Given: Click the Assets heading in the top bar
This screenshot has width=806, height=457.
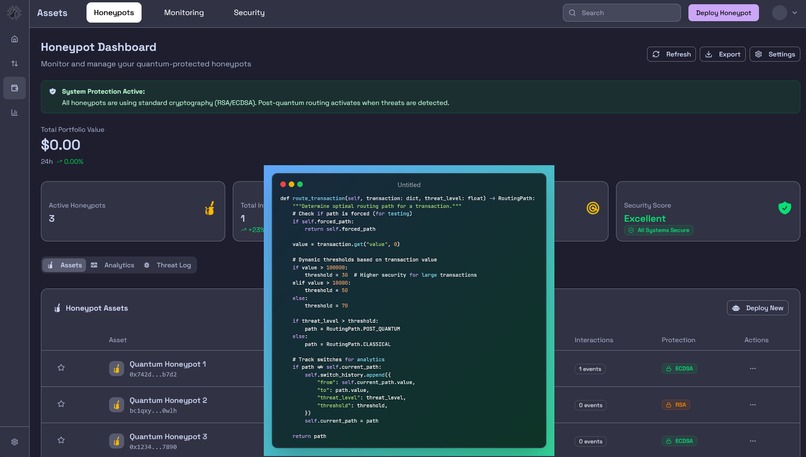Looking at the screenshot, I should 52,13.
